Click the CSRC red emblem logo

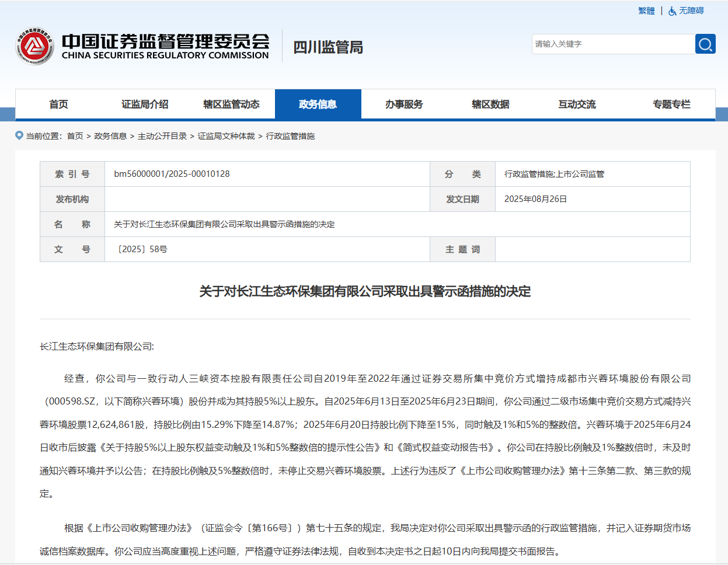[34, 46]
